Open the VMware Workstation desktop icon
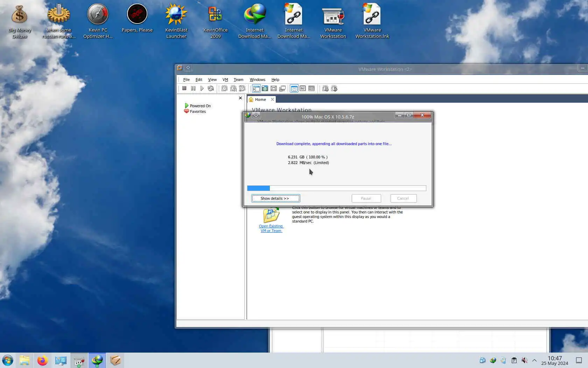588x368 pixels. click(x=333, y=22)
